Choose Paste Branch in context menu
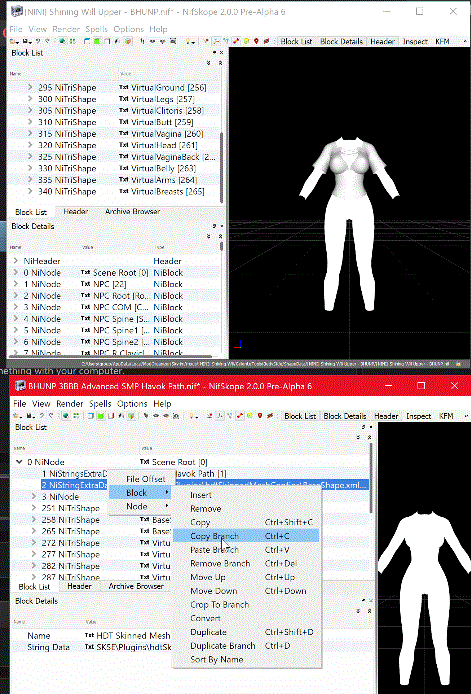The image size is (471, 694). (246, 549)
